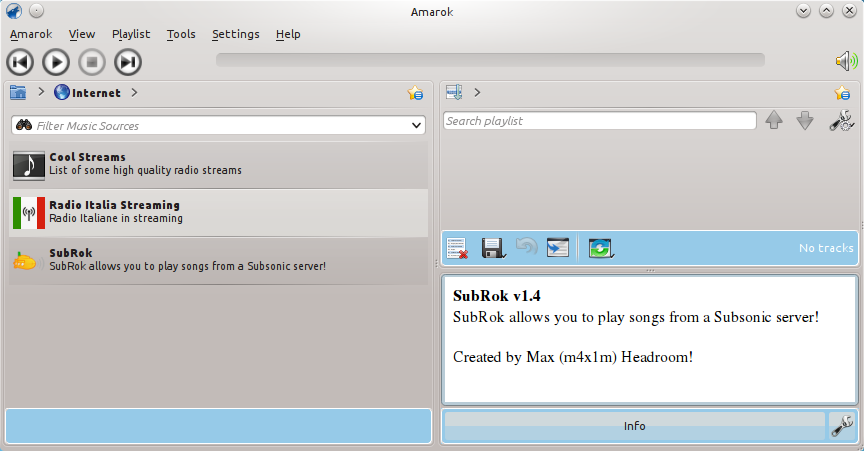Open the Tools menu

click(181, 34)
